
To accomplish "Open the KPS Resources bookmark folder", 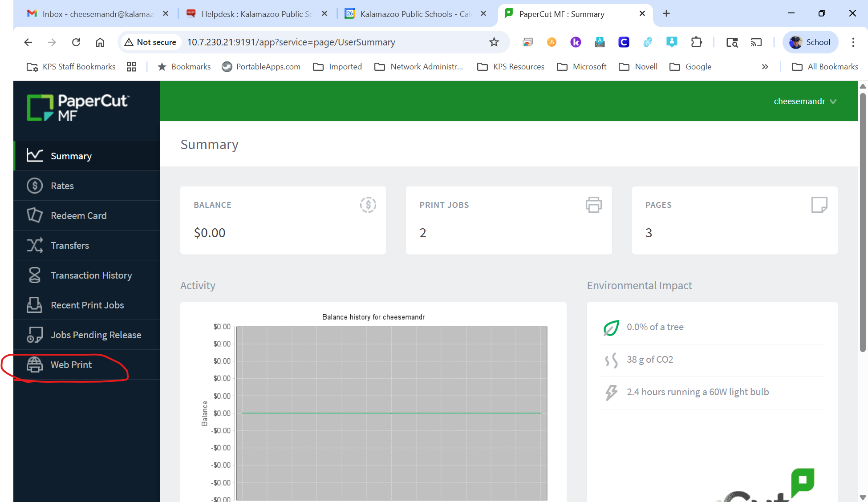I will (x=511, y=67).
